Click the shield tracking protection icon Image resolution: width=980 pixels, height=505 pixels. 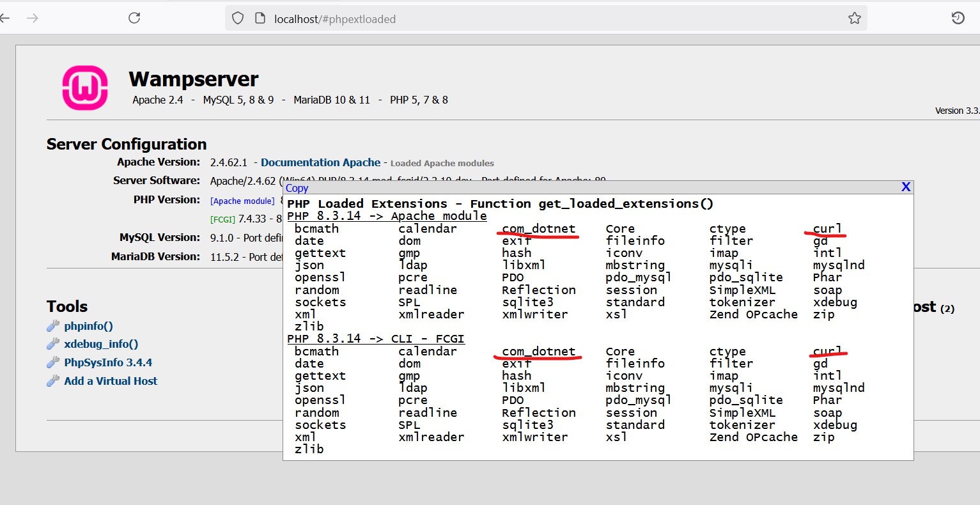pos(238,19)
